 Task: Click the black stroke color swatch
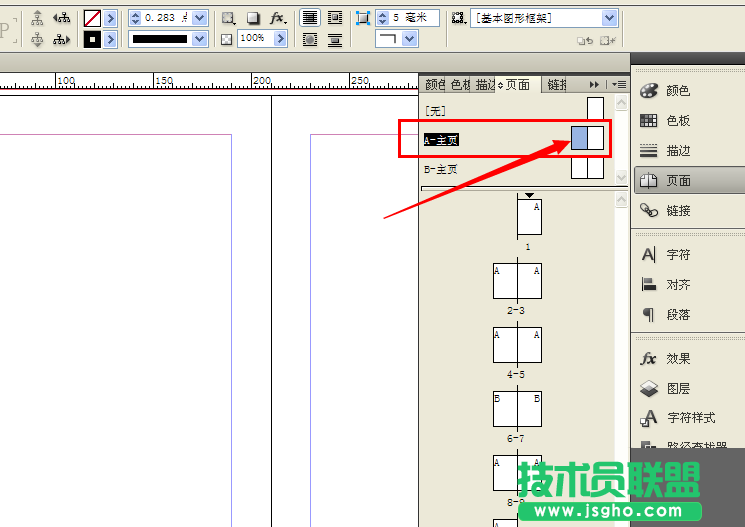[x=92, y=39]
